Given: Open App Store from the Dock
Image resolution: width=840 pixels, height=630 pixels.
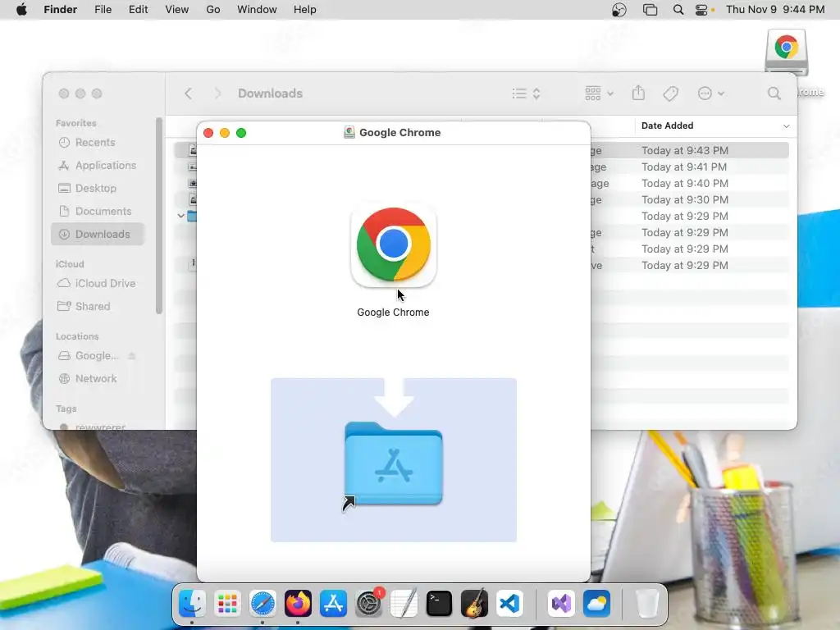Looking at the screenshot, I should point(333,604).
